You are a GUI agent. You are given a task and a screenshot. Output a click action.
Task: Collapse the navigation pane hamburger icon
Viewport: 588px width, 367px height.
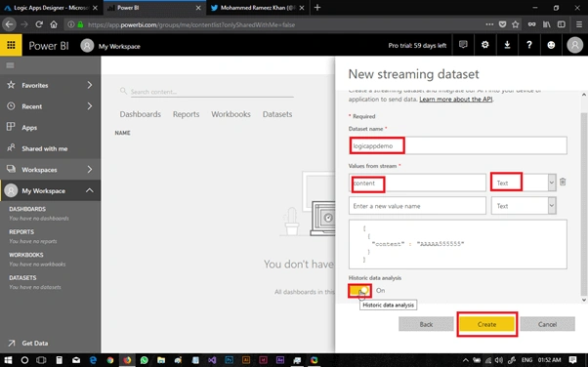coord(10,65)
